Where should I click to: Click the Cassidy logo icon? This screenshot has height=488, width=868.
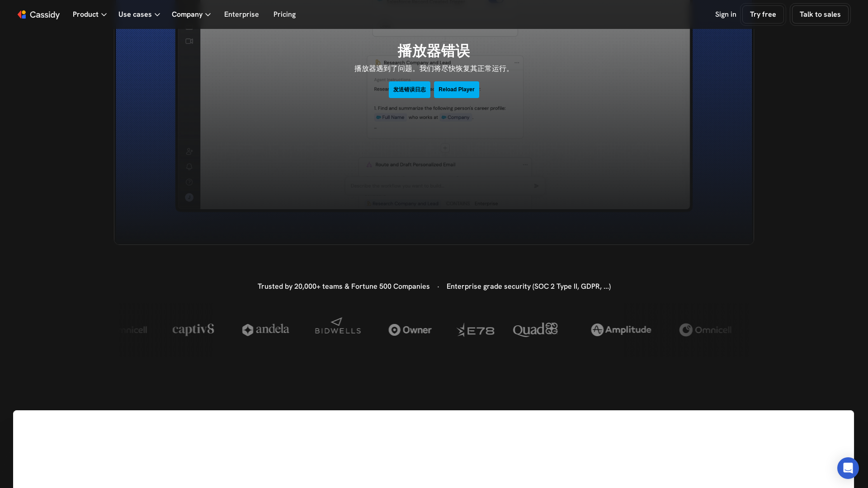click(22, 14)
